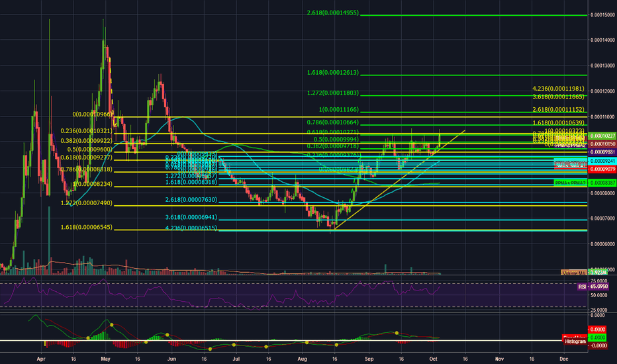Click the red 0.00009079 price tag

coord(602,169)
